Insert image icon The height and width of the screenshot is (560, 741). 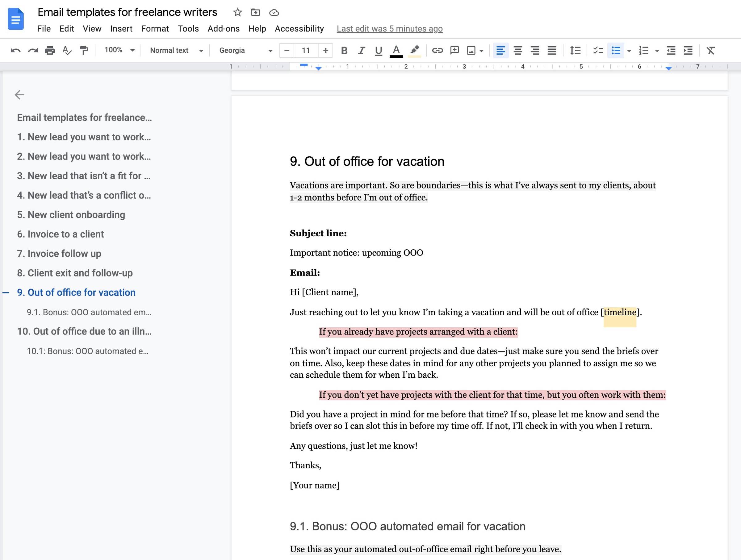pyautogui.click(x=471, y=51)
